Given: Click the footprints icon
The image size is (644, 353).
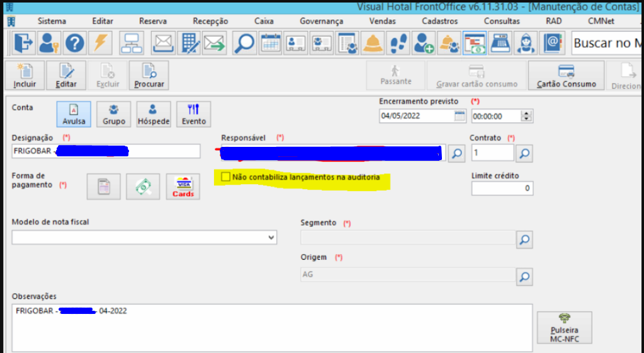Looking at the screenshot, I should click(x=398, y=43).
